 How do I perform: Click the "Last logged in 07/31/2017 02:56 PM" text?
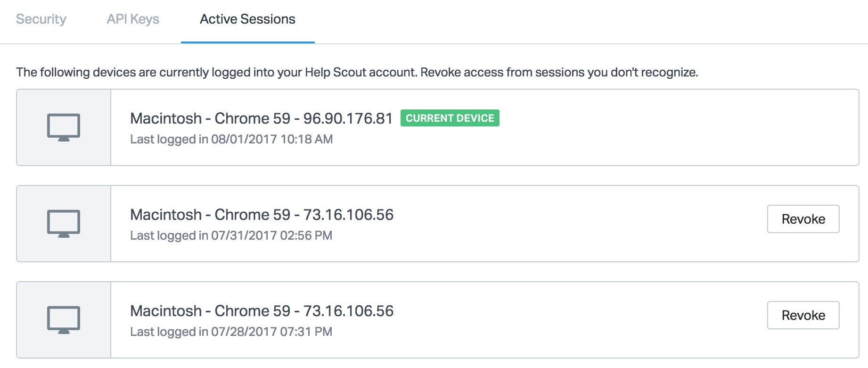click(231, 235)
